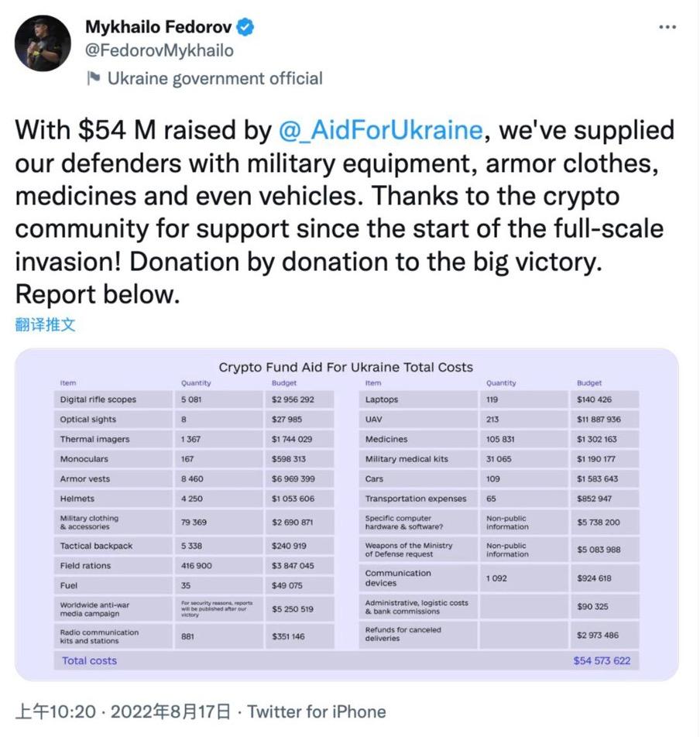This screenshot has height=737, width=700.
Task: Click the blue verified badge icon
Action: click(x=243, y=26)
